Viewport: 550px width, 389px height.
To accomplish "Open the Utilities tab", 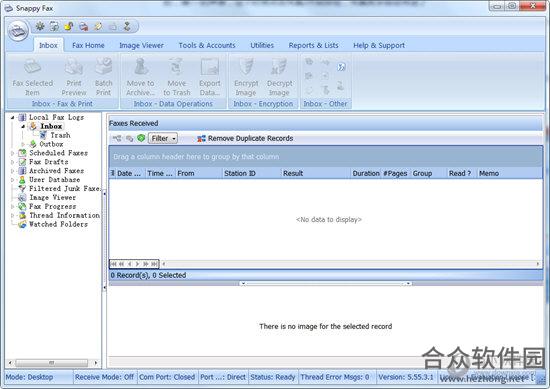I will (x=262, y=45).
